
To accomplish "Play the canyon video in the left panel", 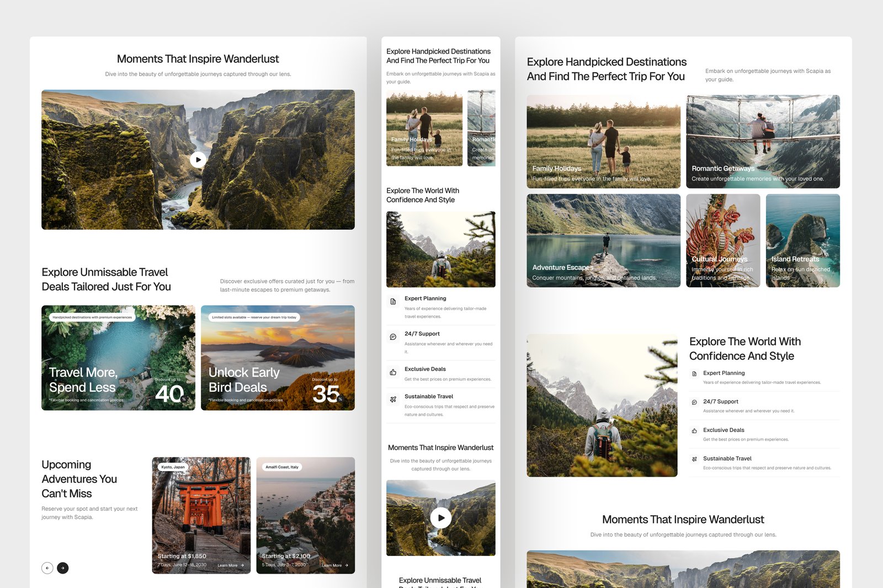I will click(198, 160).
